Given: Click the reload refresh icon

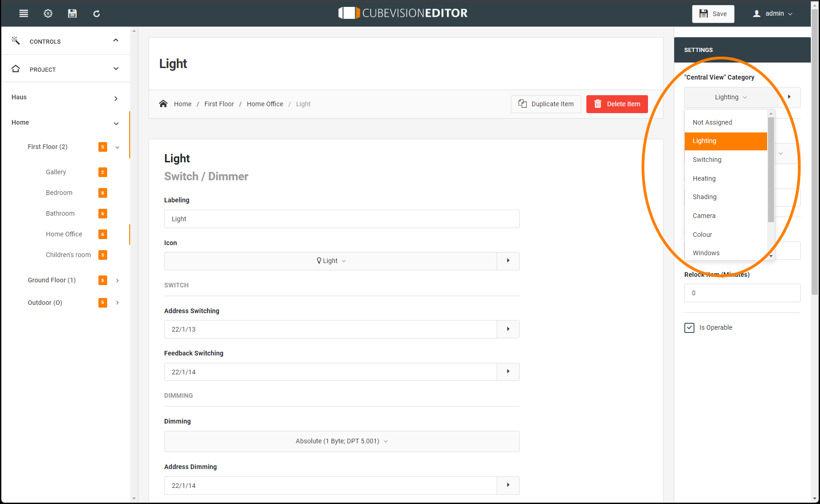Looking at the screenshot, I should (x=97, y=13).
